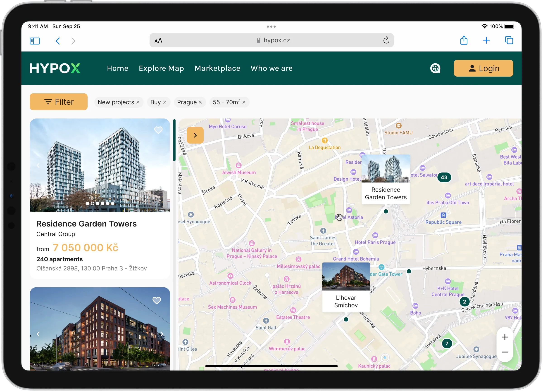Viewport: 543px width, 392px height.
Task: Open the Lihovar Smíchov map popup
Action: 346,288
